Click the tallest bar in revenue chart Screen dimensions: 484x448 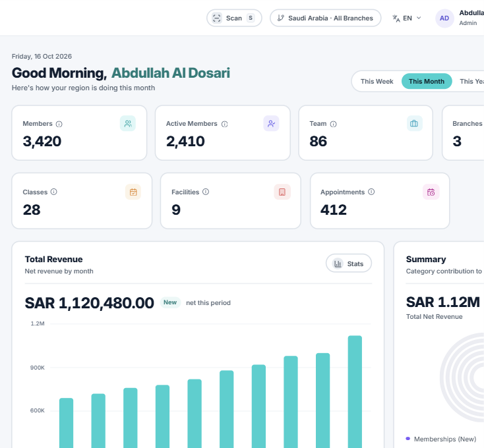pyautogui.click(x=355, y=391)
